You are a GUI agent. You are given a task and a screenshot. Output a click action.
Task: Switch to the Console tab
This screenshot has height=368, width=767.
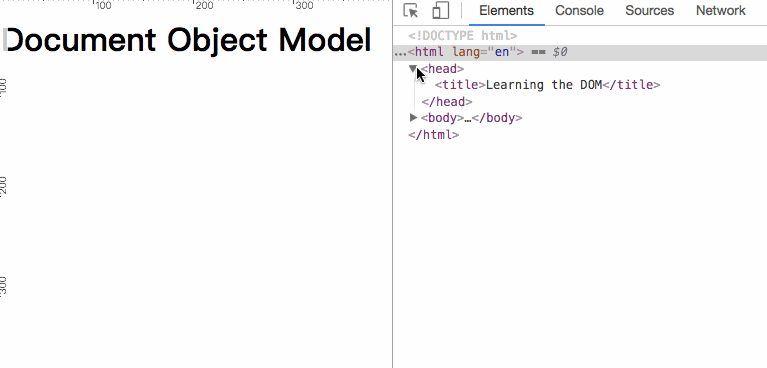579,11
